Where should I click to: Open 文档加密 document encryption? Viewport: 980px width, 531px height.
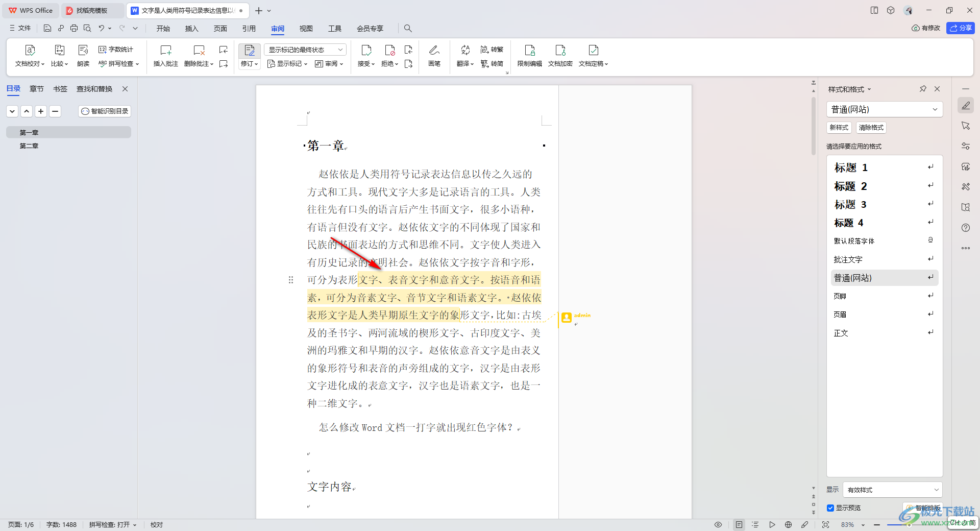560,56
